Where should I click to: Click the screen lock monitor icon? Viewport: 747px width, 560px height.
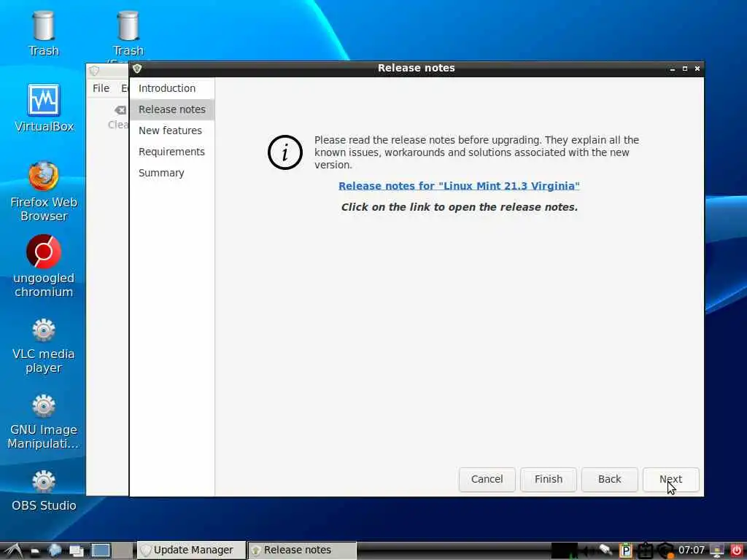point(717,551)
